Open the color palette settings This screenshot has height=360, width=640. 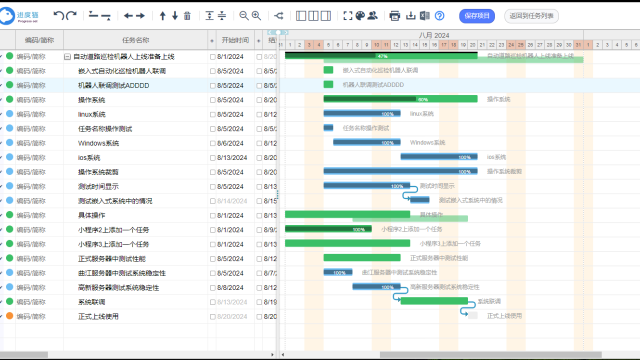tap(360, 16)
